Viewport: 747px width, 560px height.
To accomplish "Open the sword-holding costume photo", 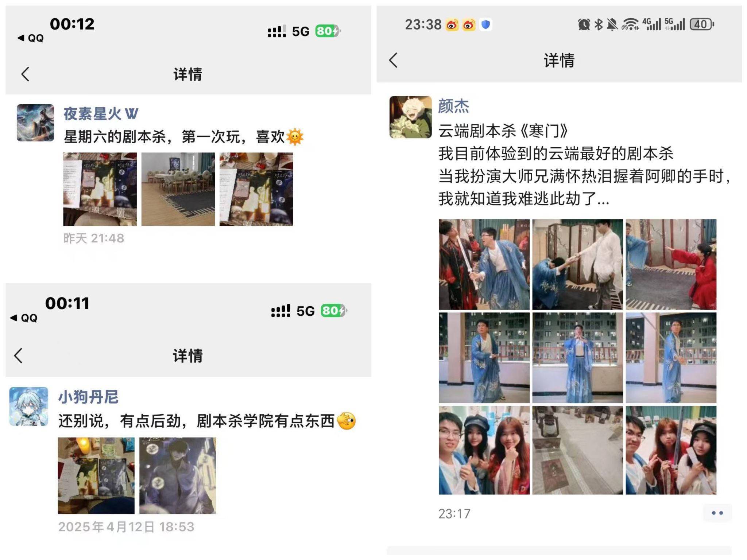I will [x=484, y=264].
